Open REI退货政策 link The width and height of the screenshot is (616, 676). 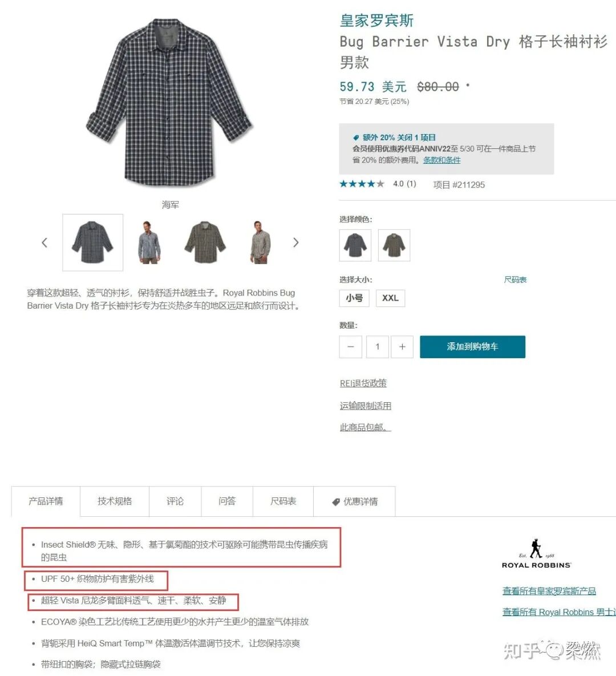tap(363, 383)
